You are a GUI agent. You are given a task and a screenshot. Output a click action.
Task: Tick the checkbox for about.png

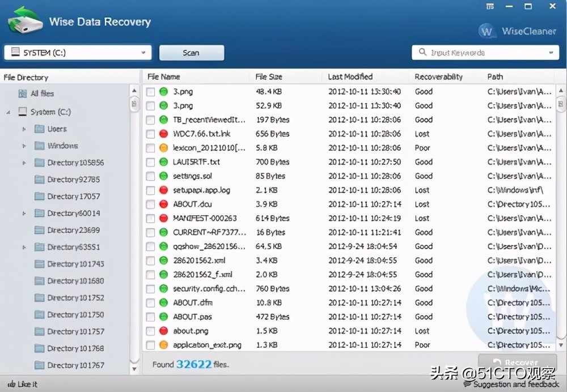[150, 331]
